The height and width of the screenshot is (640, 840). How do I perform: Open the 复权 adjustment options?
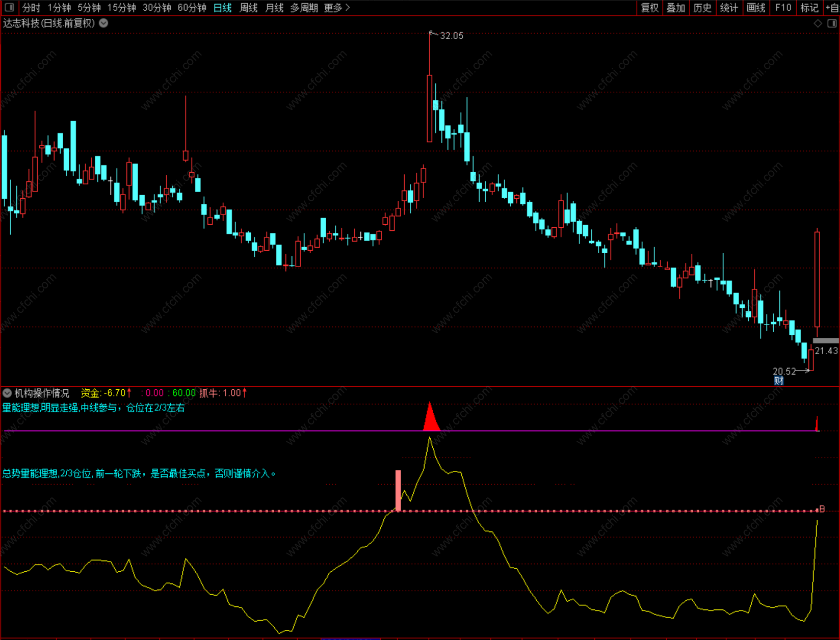coord(649,8)
